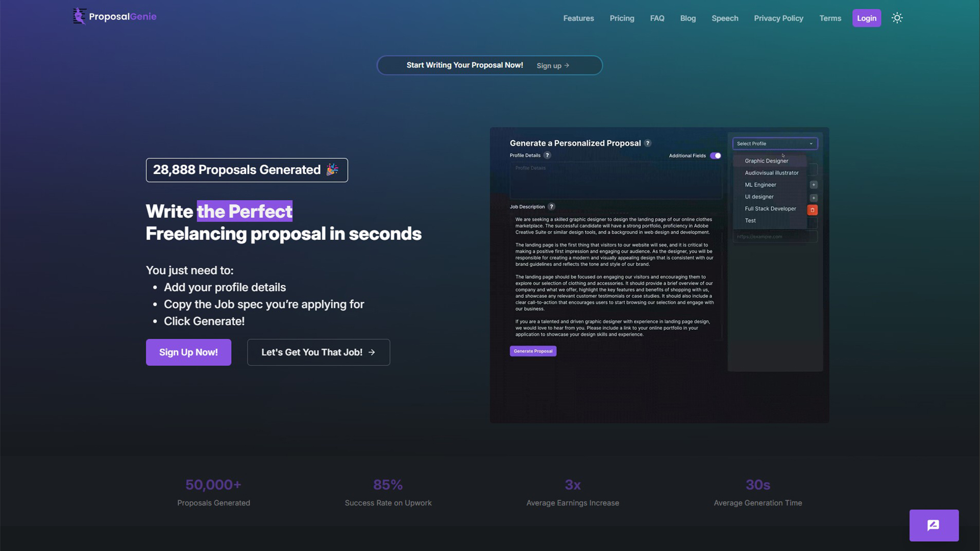The height and width of the screenshot is (551, 980).
Task: Click the ProposalGenie genie logo icon
Action: (79, 16)
